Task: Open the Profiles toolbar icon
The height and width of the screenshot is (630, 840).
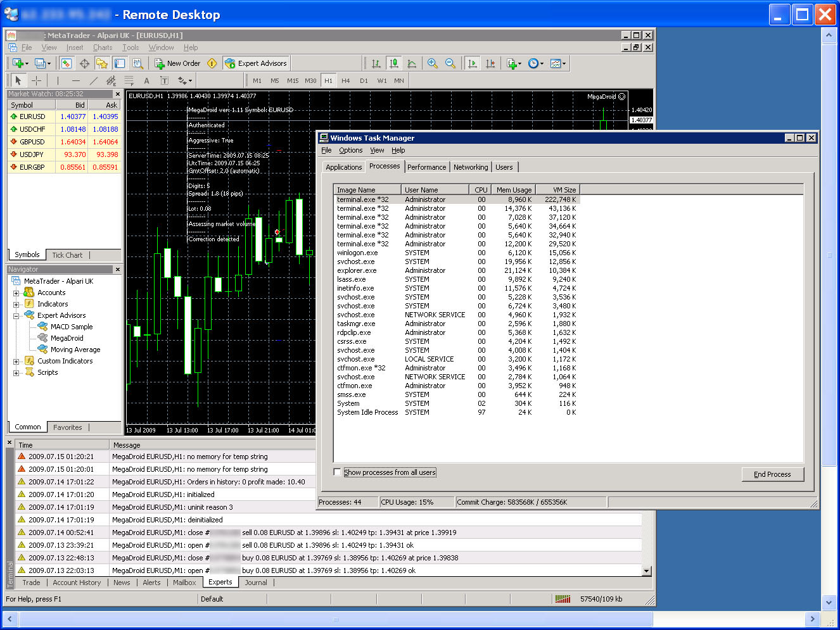Action: click(x=41, y=63)
